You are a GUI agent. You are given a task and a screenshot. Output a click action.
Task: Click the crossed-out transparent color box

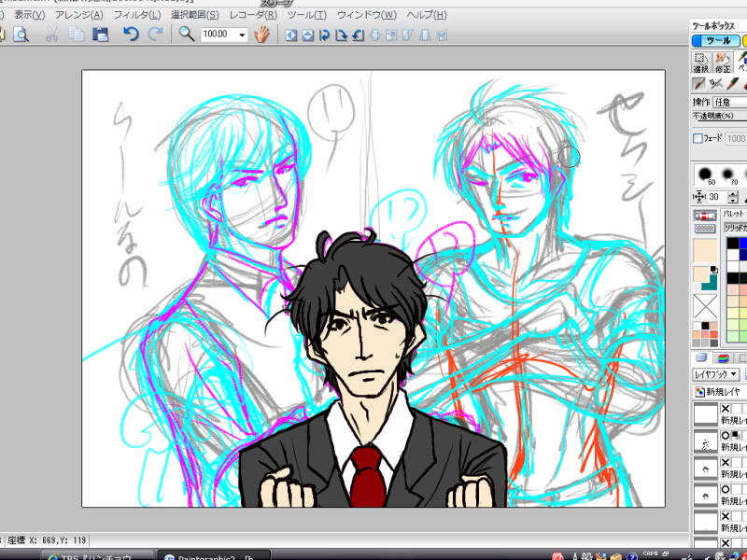click(x=705, y=306)
